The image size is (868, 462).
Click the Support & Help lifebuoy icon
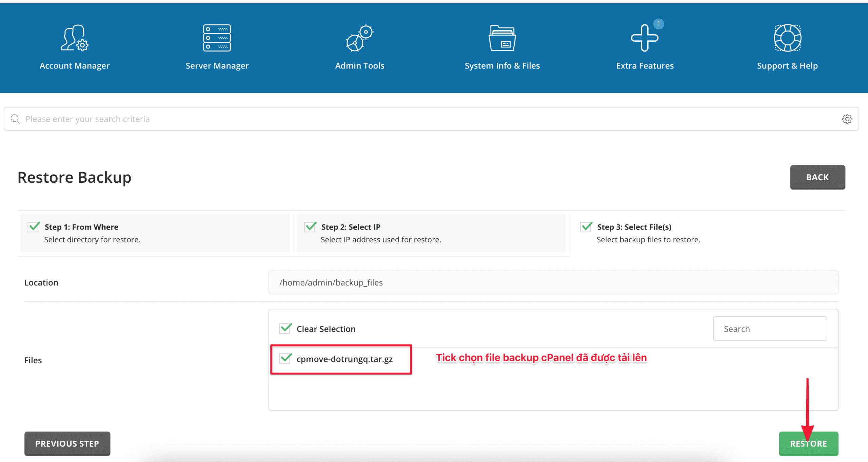coord(787,38)
